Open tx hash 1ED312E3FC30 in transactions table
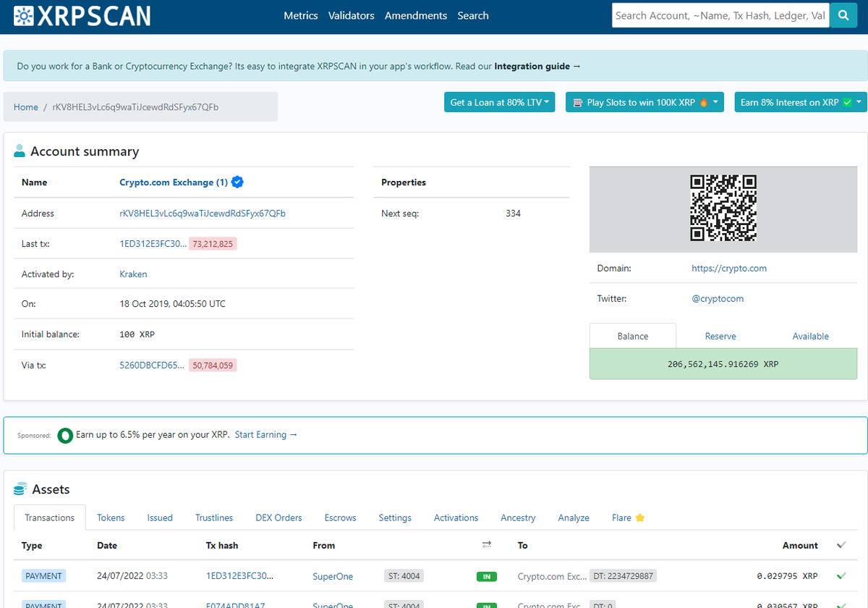 [x=240, y=576]
